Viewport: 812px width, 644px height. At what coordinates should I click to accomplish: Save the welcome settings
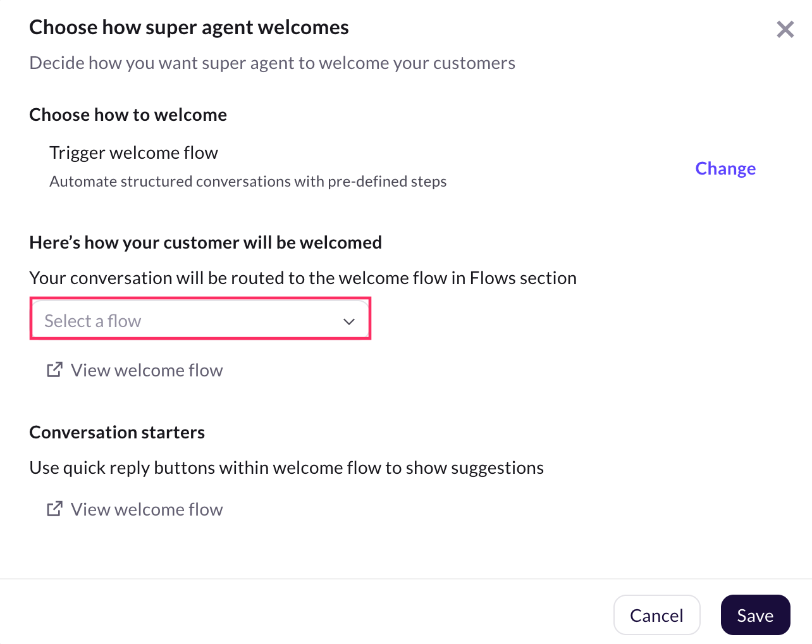[x=755, y=615]
